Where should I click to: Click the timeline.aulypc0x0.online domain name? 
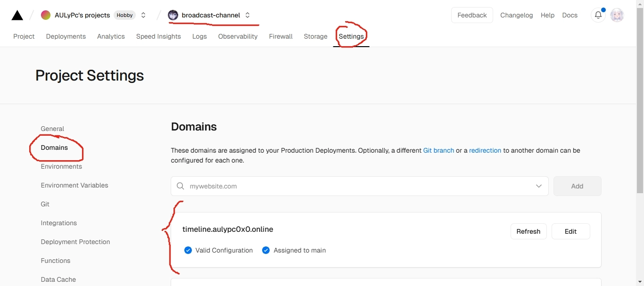[x=228, y=229]
